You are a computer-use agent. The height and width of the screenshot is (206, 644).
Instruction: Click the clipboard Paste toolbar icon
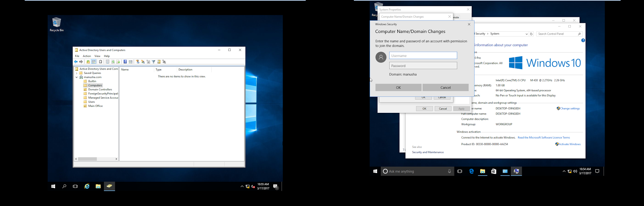click(101, 62)
